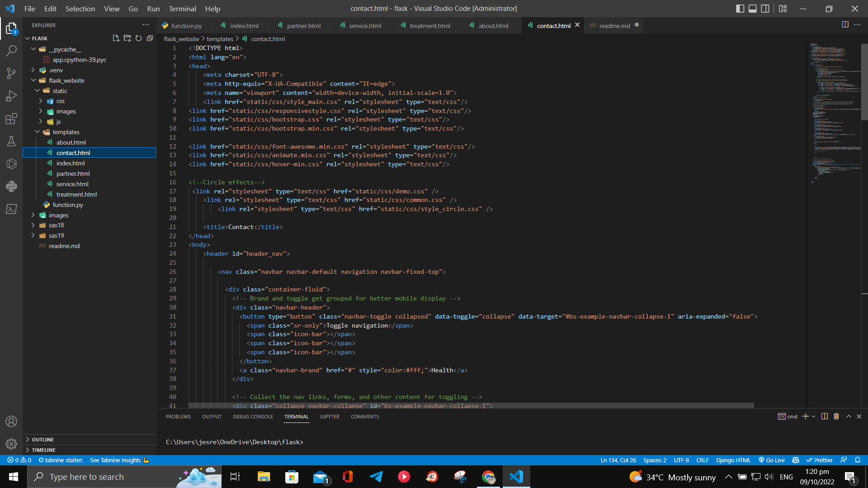Open a new terminal with the plus icon
This screenshot has width=868, height=488.
(806, 416)
